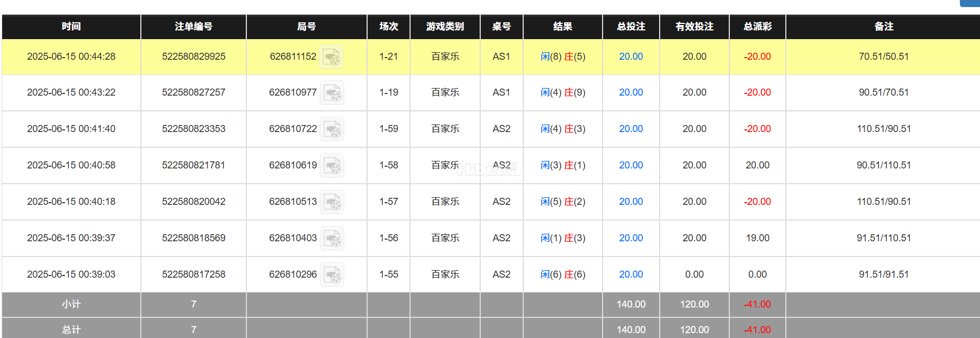Click 20.00 total bet link in the 1-58 row

click(631, 165)
